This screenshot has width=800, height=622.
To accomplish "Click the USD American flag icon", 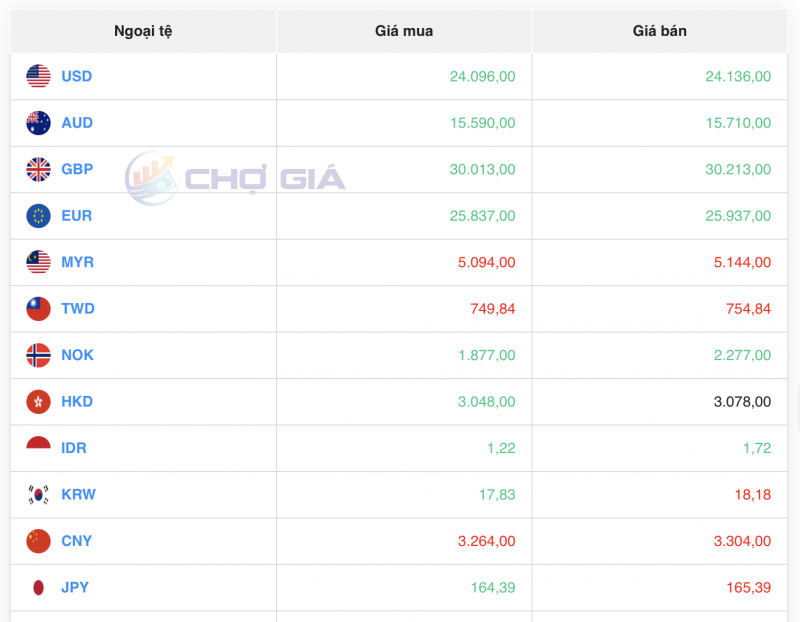I will point(38,76).
